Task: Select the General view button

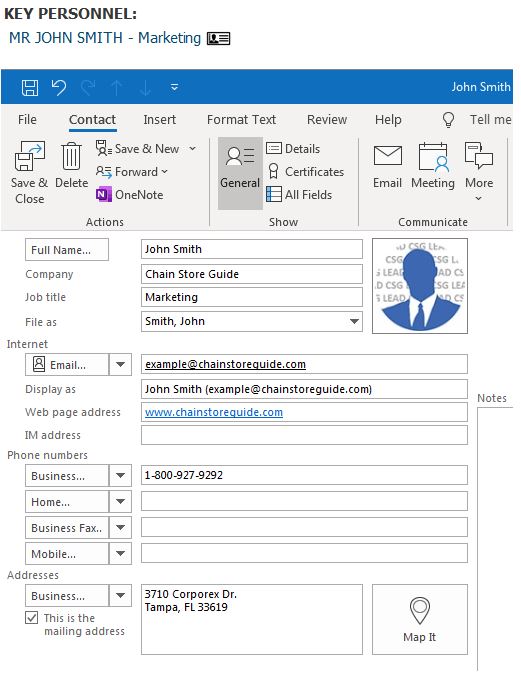Action: click(240, 173)
